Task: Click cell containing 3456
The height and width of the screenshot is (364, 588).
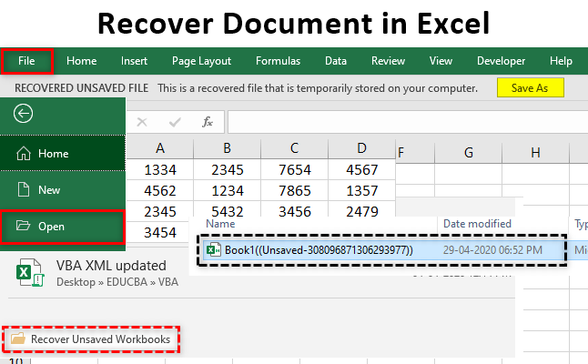Action: point(294,211)
